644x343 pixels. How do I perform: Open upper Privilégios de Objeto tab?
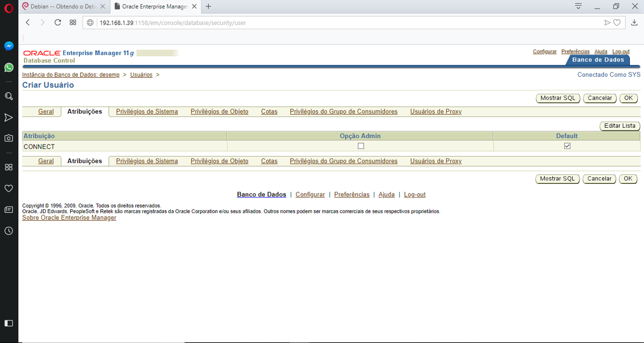click(219, 112)
